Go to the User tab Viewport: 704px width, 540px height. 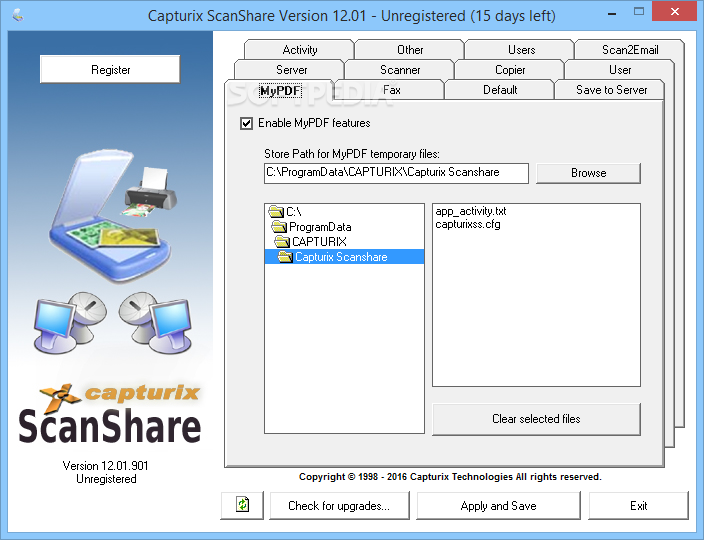620,70
